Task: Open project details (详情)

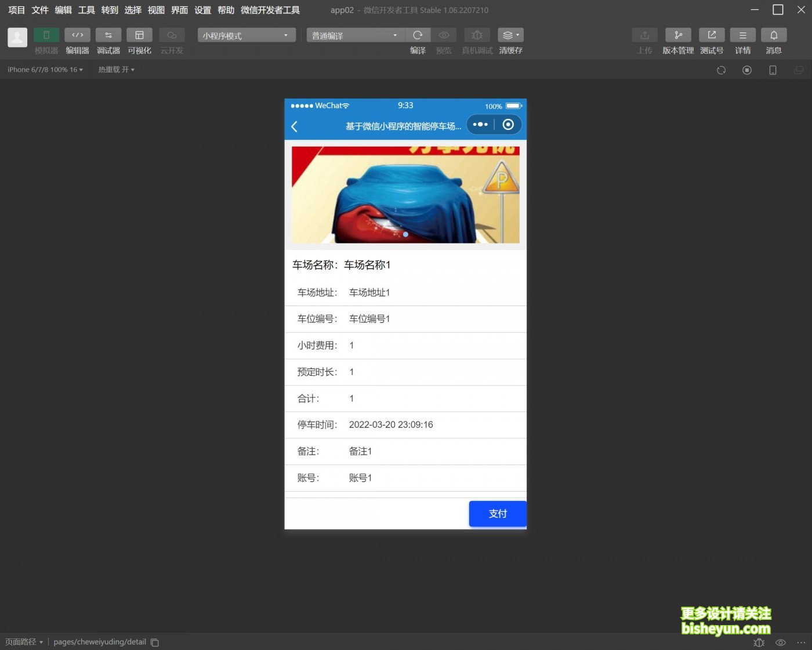Action: (743, 35)
